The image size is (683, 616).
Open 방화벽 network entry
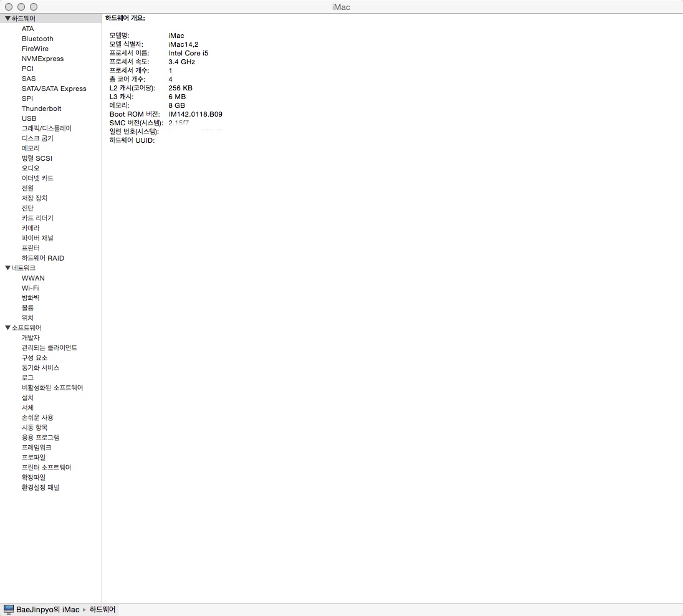(31, 298)
